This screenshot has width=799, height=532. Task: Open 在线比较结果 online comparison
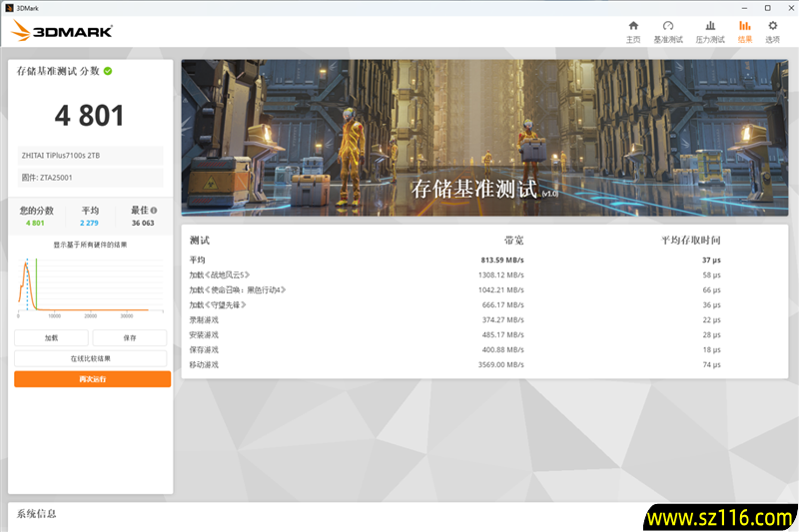91,358
